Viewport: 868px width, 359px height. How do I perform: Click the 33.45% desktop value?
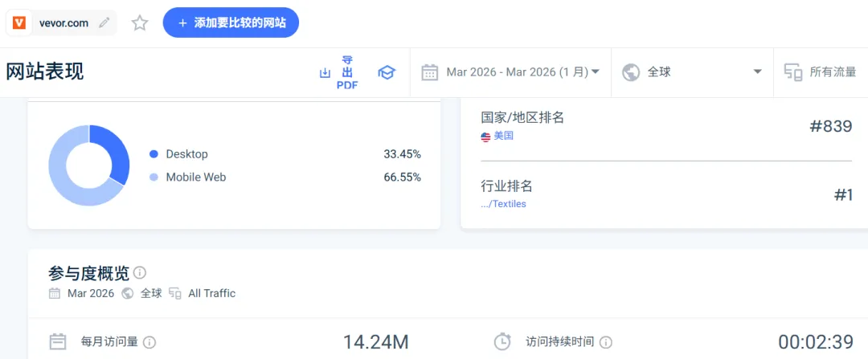403,154
